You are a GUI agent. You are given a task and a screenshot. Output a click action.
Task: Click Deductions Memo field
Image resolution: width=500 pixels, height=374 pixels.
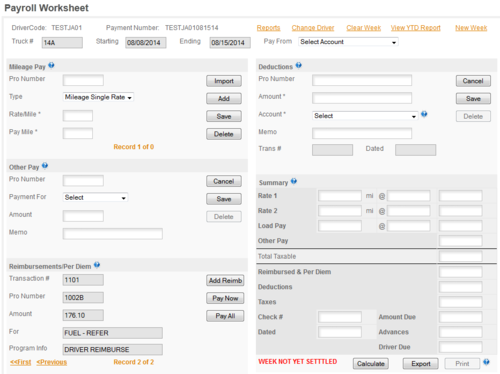coord(362,133)
